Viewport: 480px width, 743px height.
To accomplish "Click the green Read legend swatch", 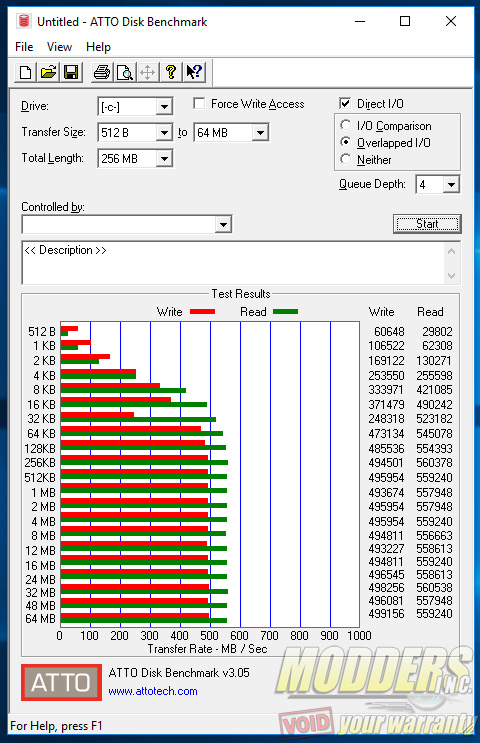I will point(285,312).
